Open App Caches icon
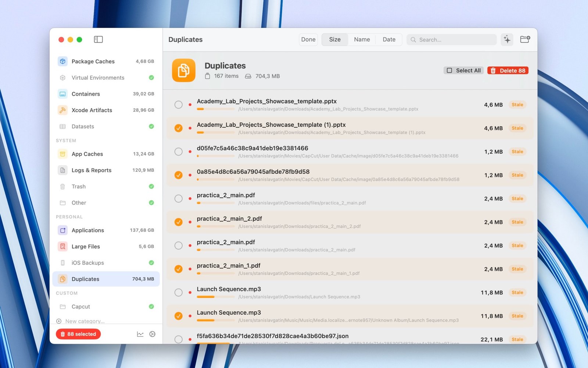The width and height of the screenshot is (588, 368). pos(63,154)
